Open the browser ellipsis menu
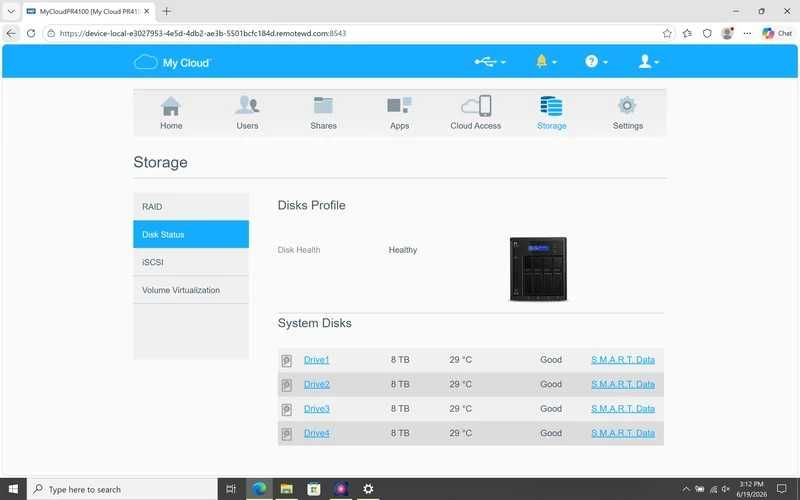The width and height of the screenshot is (800, 500). coord(747,33)
